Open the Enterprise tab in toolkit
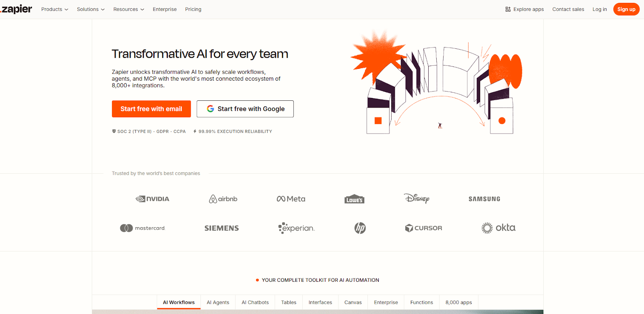The height and width of the screenshot is (314, 644). point(386,302)
